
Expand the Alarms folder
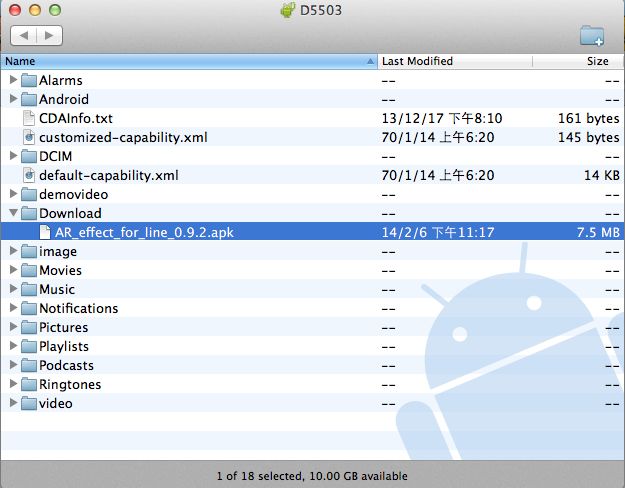[13, 80]
